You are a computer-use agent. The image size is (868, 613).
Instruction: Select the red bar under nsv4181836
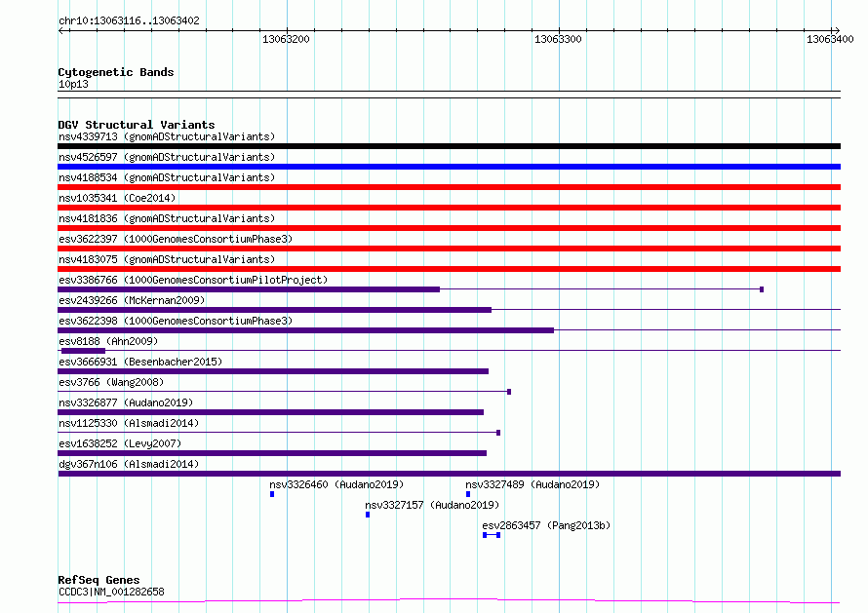coord(449,228)
